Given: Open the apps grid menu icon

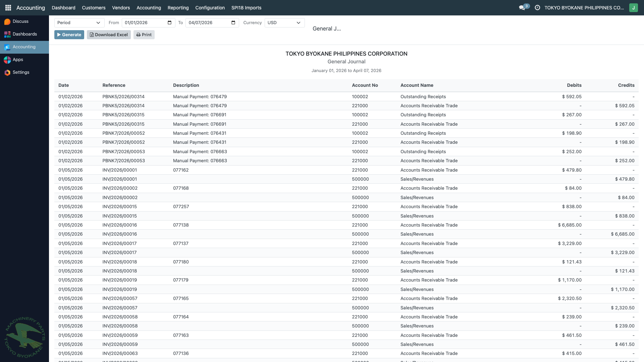Looking at the screenshot, I should pos(8,8).
